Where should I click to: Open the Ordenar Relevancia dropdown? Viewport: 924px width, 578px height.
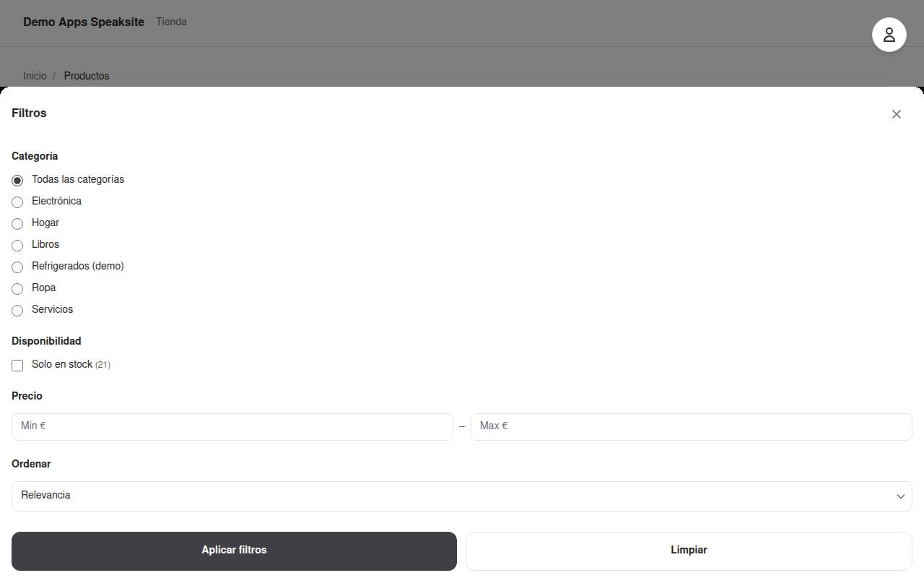[x=462, y=496]
